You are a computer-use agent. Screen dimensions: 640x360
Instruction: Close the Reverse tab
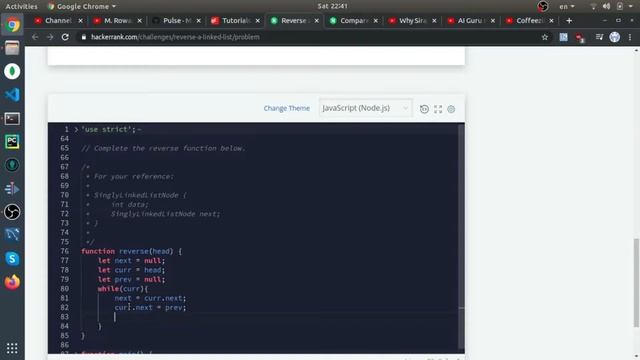tap(316, 20)
